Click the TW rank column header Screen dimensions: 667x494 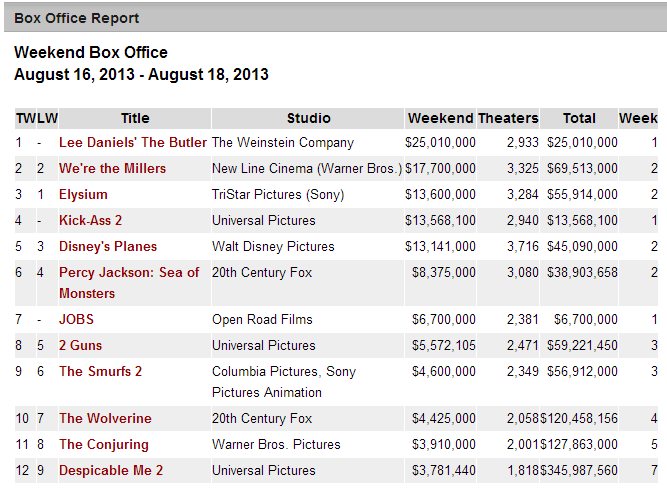(x=24, y=118)
